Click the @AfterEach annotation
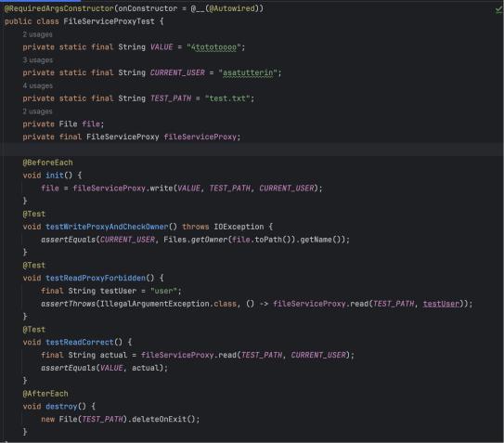Viewport: 504px width, 443px height. [45, 394]
